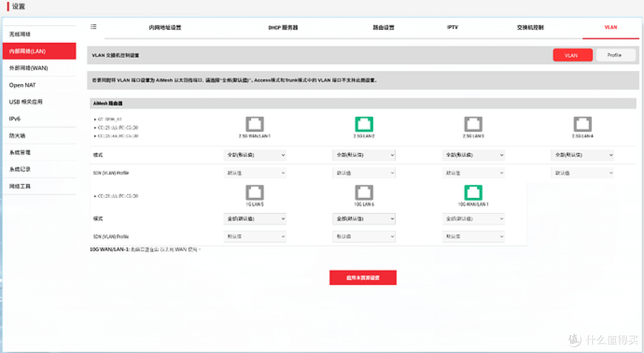The image size is (644, 353).
Task: Switch to the DHCP 服务器 tab
Action: click(283, 27)
